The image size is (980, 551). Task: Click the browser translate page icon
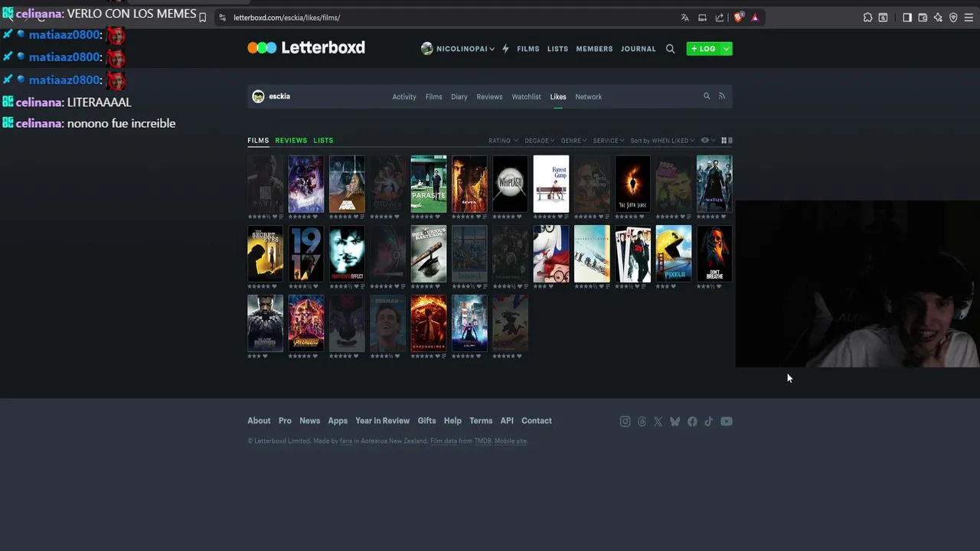(x=684, y=18)
